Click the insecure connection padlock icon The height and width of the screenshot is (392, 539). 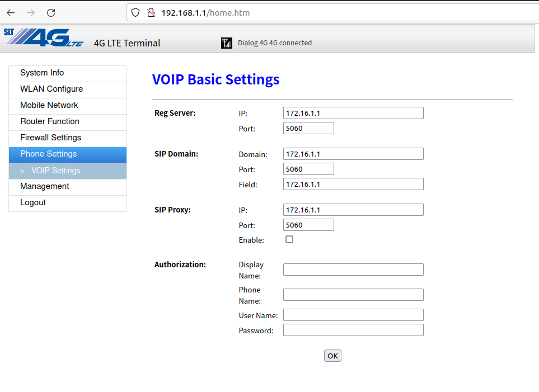pos(151,13)
